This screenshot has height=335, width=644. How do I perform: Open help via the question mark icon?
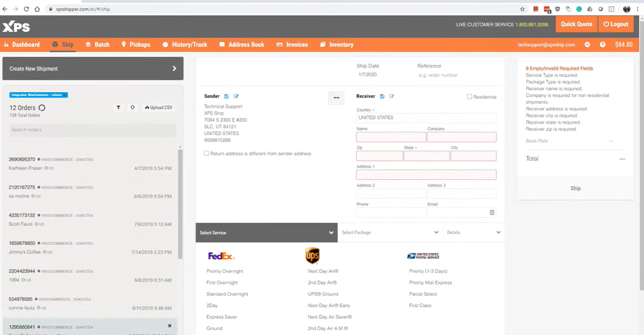(603, 44)
